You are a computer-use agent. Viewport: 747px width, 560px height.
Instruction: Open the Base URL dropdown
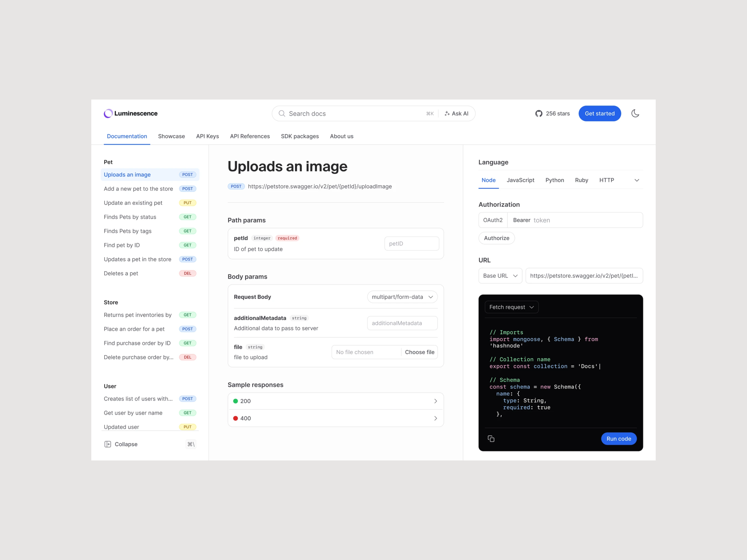click(x=500, y=276)
